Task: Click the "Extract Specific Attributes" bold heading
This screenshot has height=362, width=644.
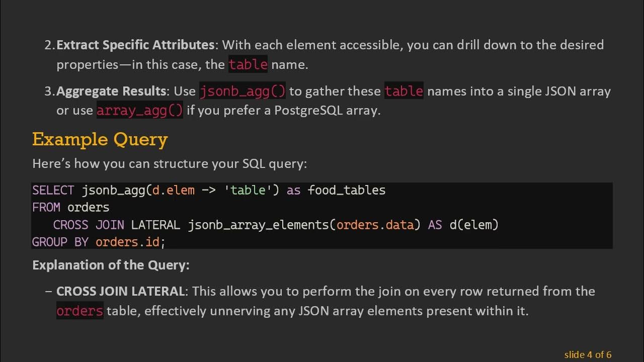Action: 135,45
